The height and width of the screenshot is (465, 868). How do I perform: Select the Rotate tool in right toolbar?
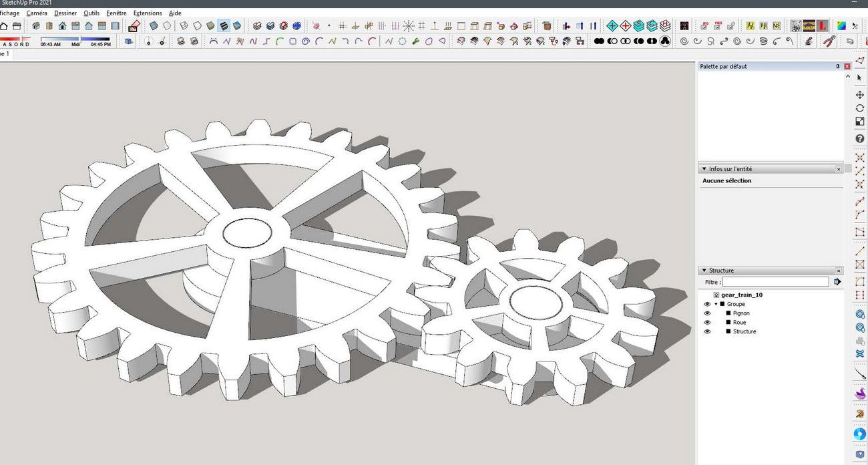pos(859,108)
